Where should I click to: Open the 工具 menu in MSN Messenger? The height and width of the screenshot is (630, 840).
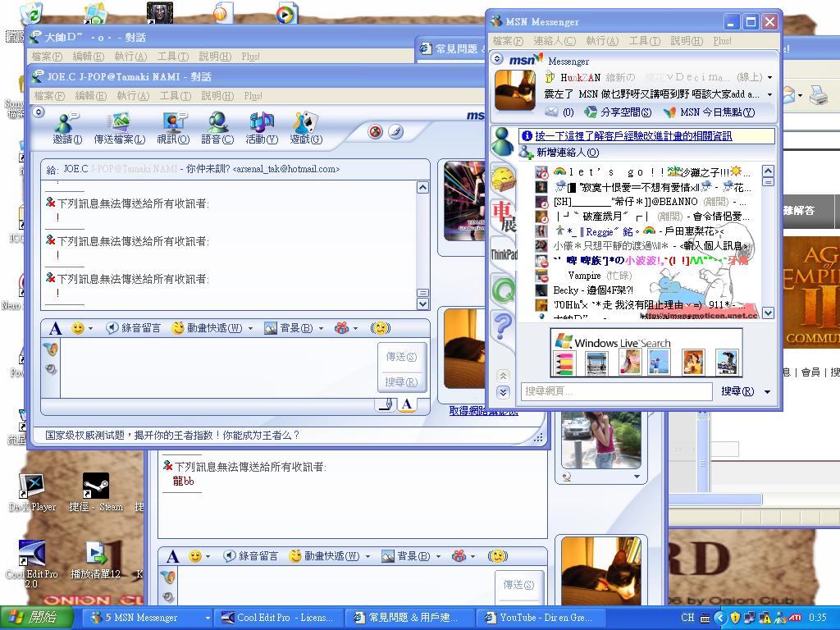[x=645, y=40]
